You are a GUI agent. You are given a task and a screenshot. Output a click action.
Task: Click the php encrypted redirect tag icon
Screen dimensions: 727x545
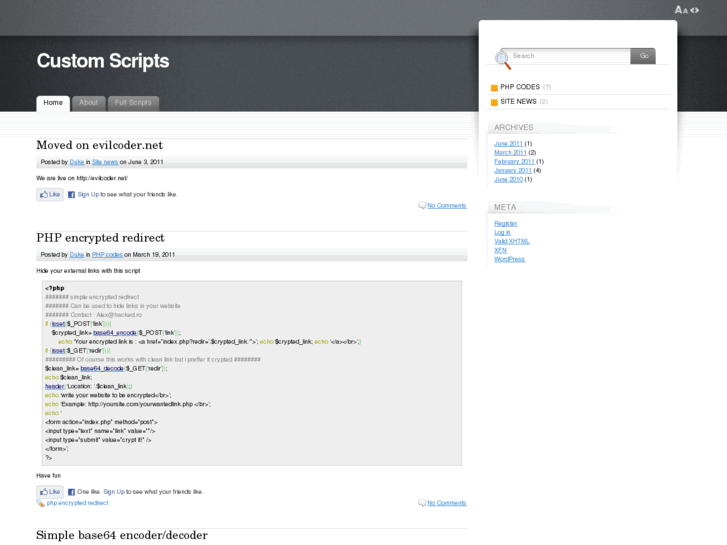[41, 503]
